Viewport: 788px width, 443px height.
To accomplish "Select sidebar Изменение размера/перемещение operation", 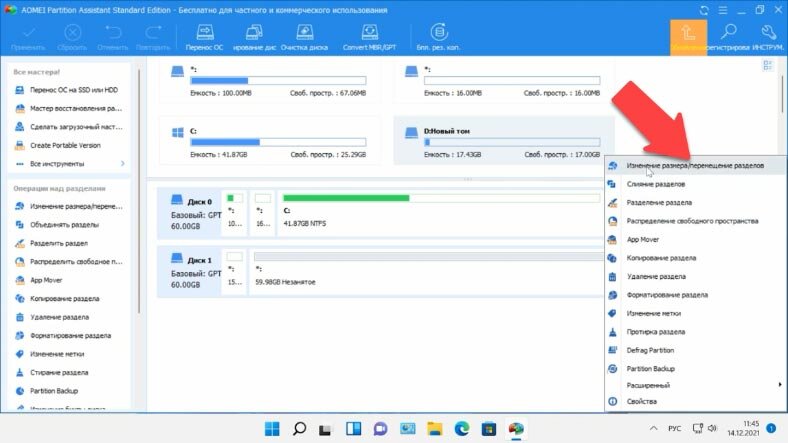I will 69,206.
